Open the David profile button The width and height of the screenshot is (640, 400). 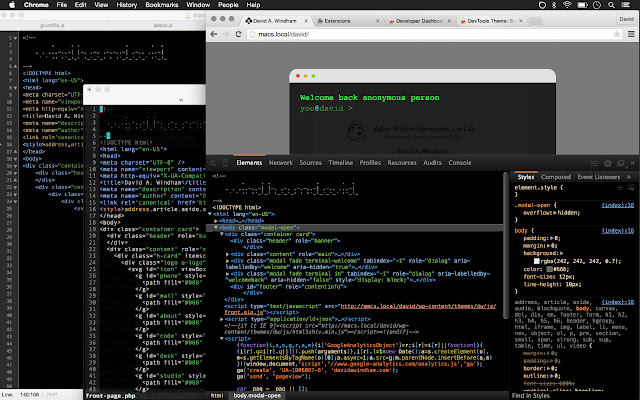[x=626, y=19]
